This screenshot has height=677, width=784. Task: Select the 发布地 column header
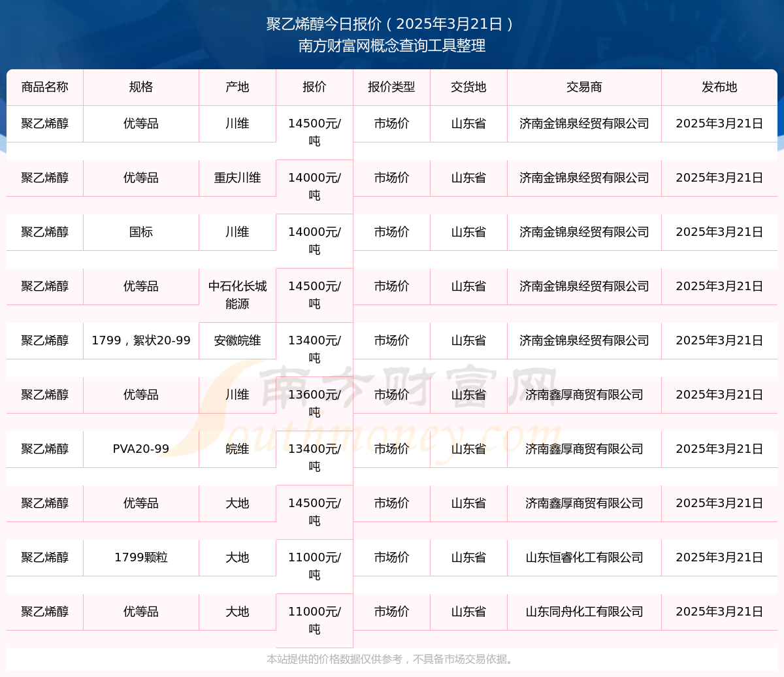719,87
